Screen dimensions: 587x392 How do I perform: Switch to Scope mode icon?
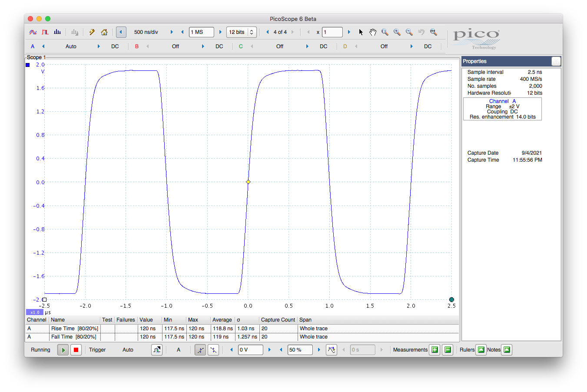click(x=33, y=32)
